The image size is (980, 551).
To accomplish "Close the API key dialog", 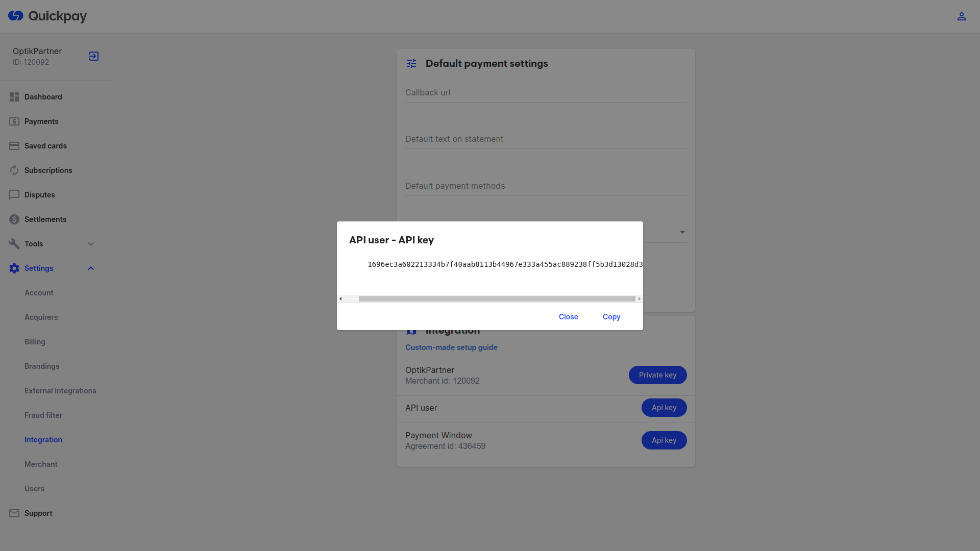I will tap(568, 317).
